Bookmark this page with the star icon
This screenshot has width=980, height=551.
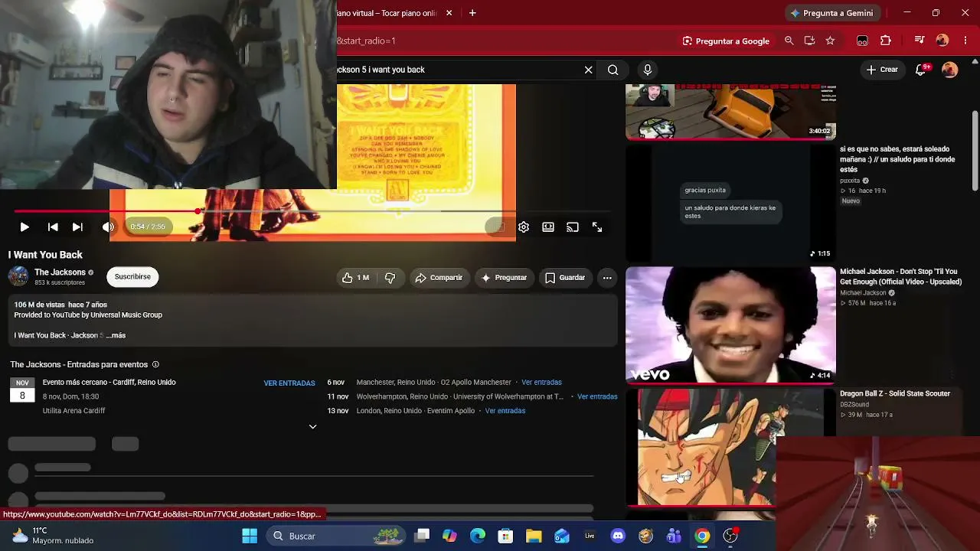pyautogui.click(x=830, y=41)
